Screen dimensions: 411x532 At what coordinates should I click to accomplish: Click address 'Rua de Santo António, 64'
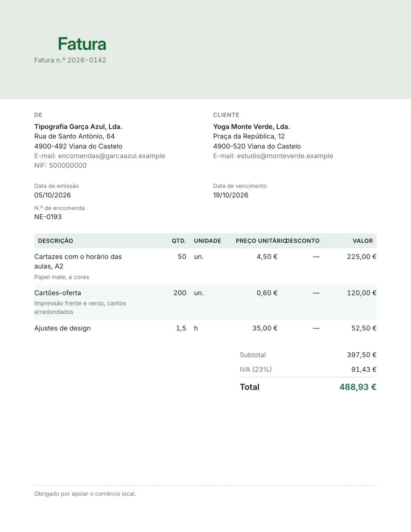[x=74, y=136]
